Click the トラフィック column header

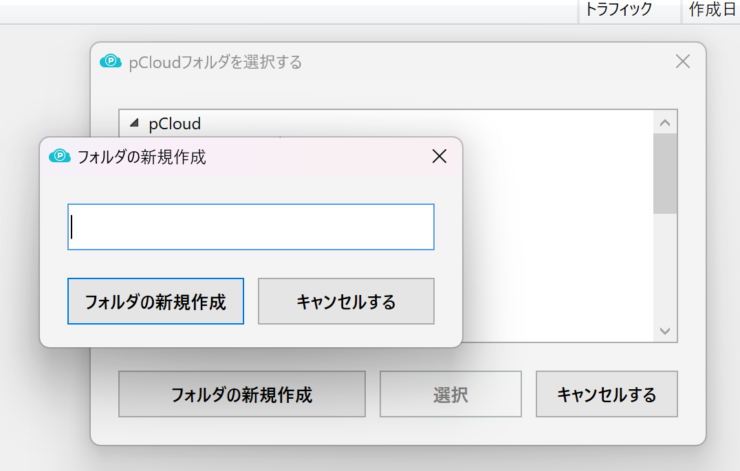[618, 9]
